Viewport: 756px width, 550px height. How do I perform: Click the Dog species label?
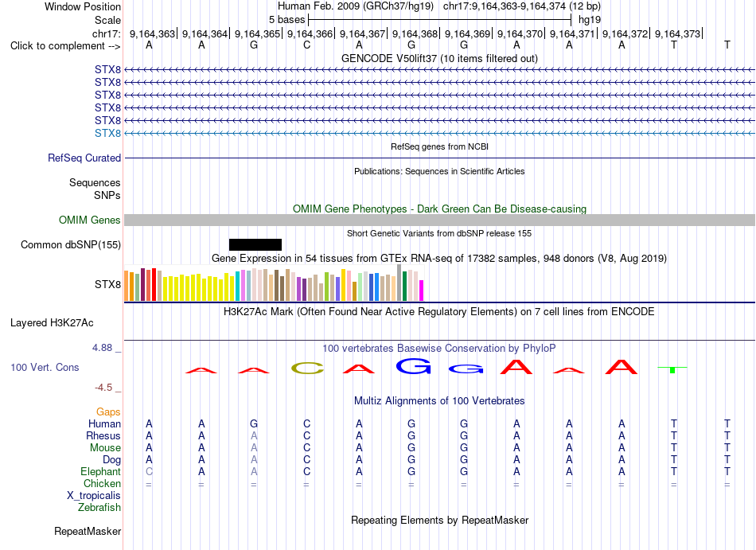(111, 460)
